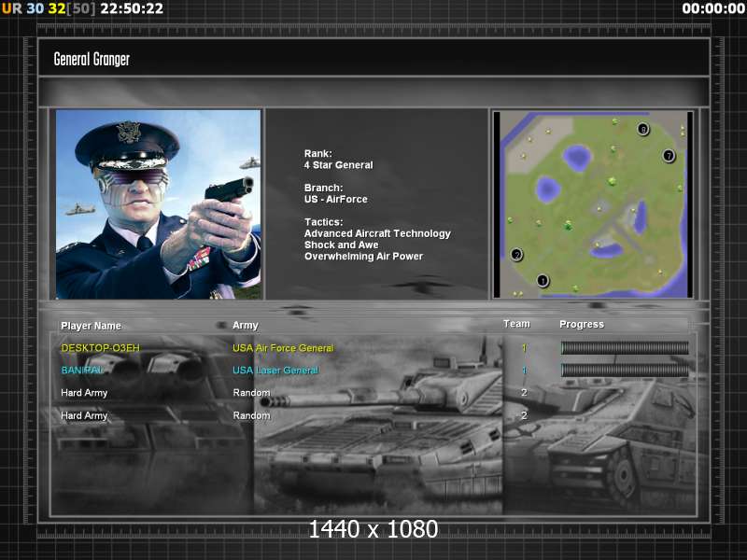Viewport: 747px width, 560px height.
Task: Click the 00:00:00 timer readout
Action: [713, 8]
